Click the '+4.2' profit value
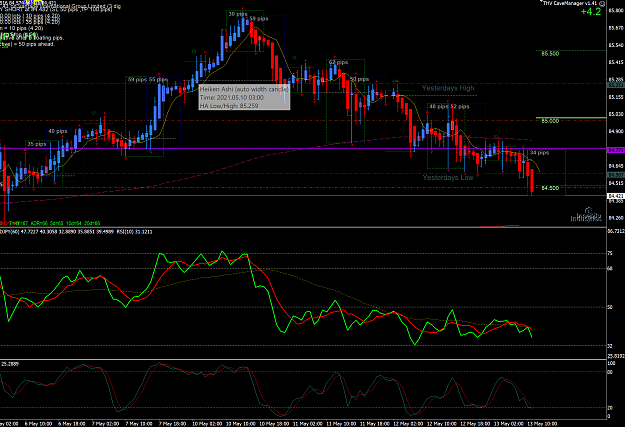The width and height of the screenshot is (625, 427). [x=591, y=12]
